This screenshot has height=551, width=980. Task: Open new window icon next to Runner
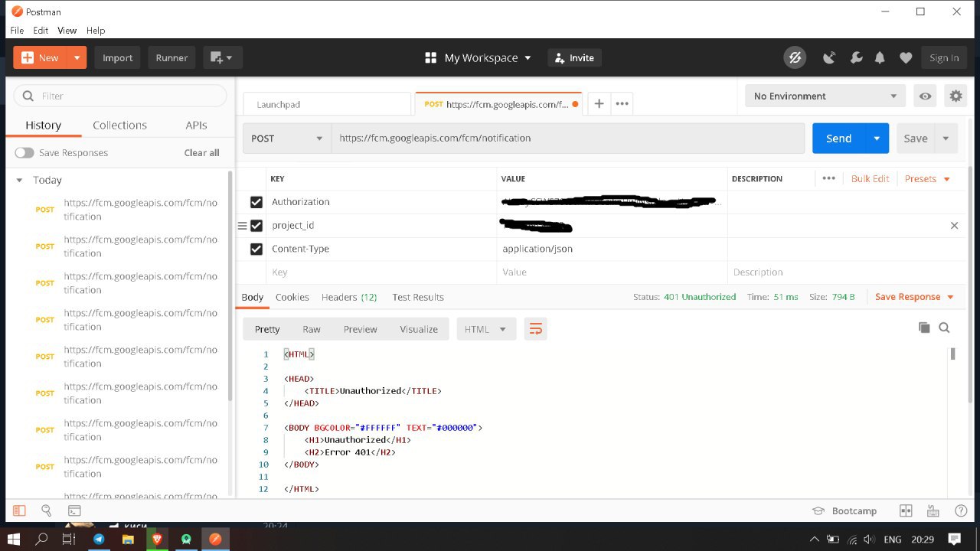(x=221, y=57)
